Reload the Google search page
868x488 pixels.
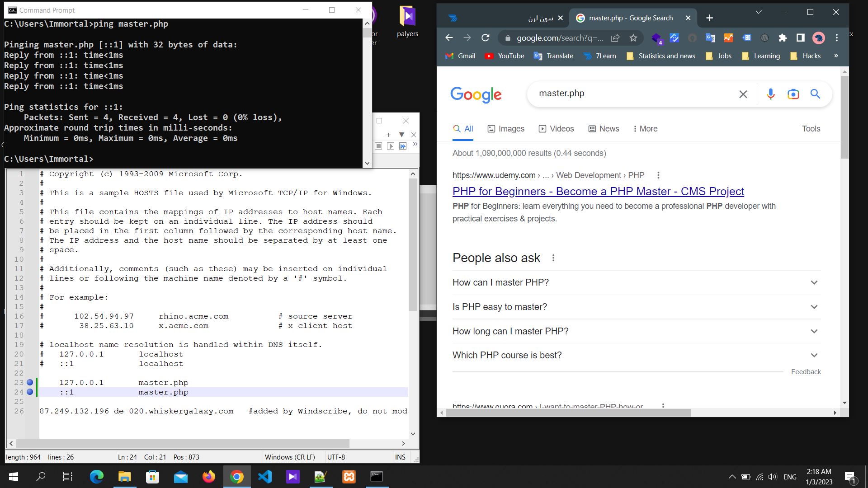tap(486, 38)
